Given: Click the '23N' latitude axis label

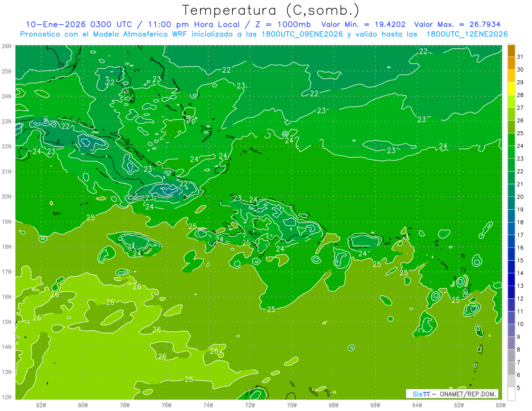Looking at the screenshot, I should (x=7, y=121).
